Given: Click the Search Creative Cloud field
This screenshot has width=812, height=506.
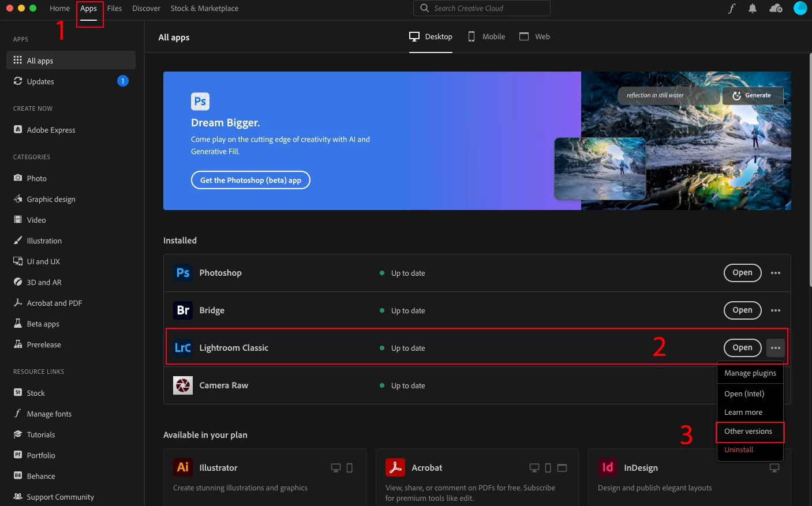Looking at the screenshot, I should (x=482, y=8).
